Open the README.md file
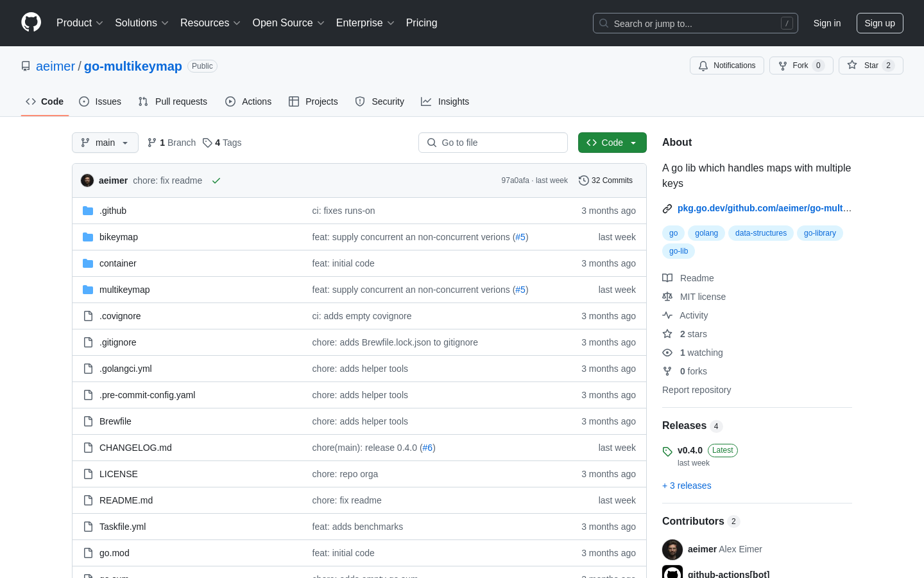Viewport: 924px width, 578px height. point(126,500)
